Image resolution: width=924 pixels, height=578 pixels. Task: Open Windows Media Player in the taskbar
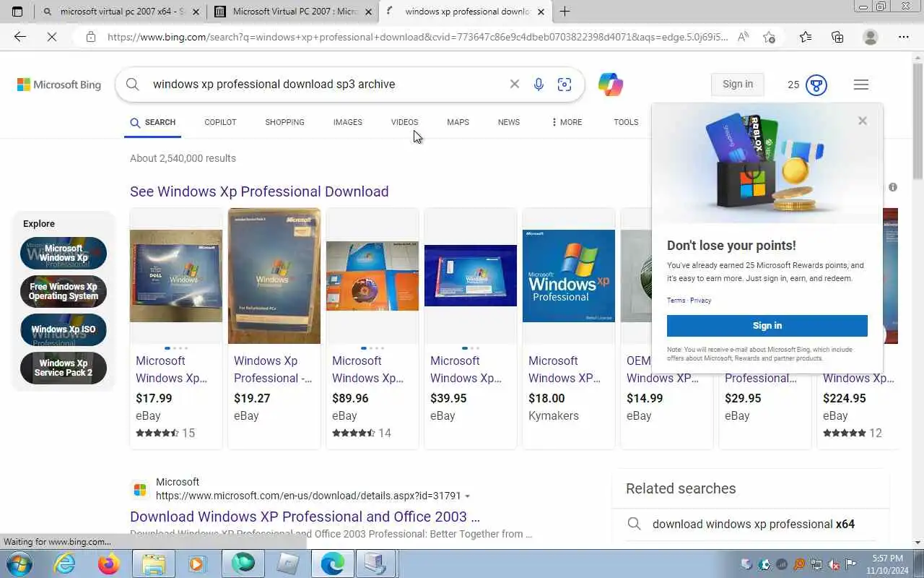pos(197,564)
